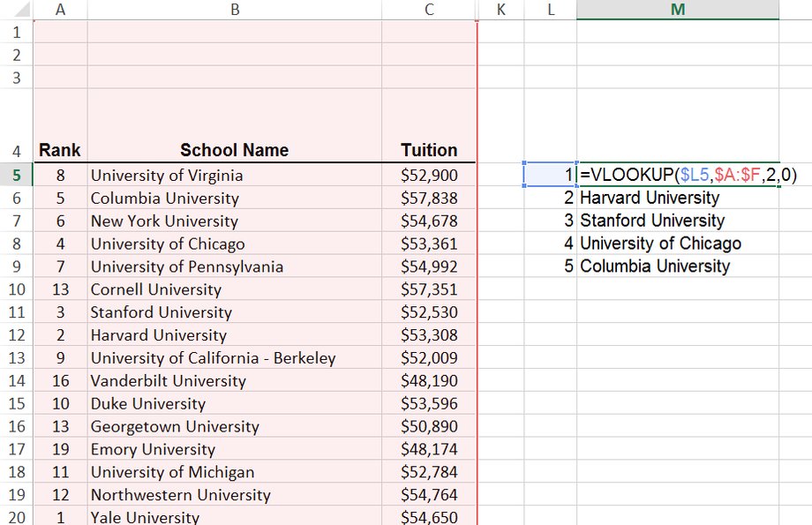Select row 12 header

click(17, 335)
